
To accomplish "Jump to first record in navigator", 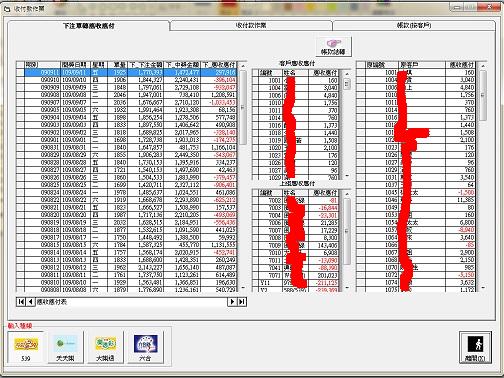I will [x=21, y=302].
